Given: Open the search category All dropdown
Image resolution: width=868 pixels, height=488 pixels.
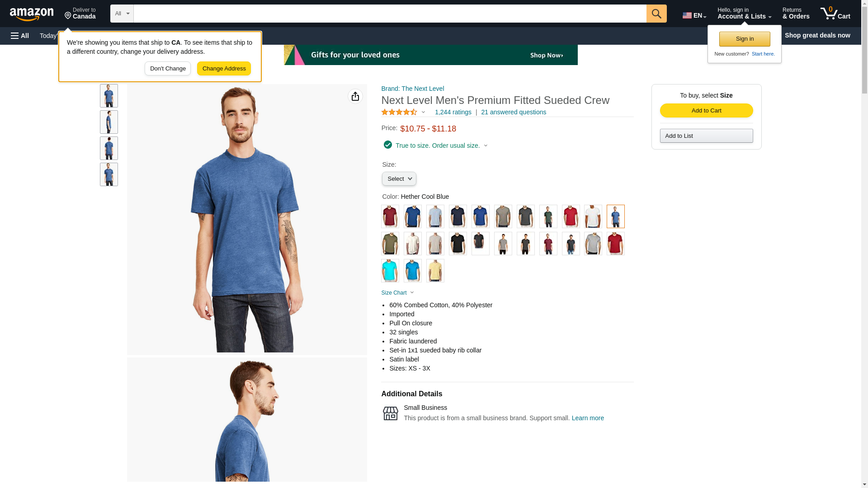Looking at the screenshot, I should coord(122,14).
